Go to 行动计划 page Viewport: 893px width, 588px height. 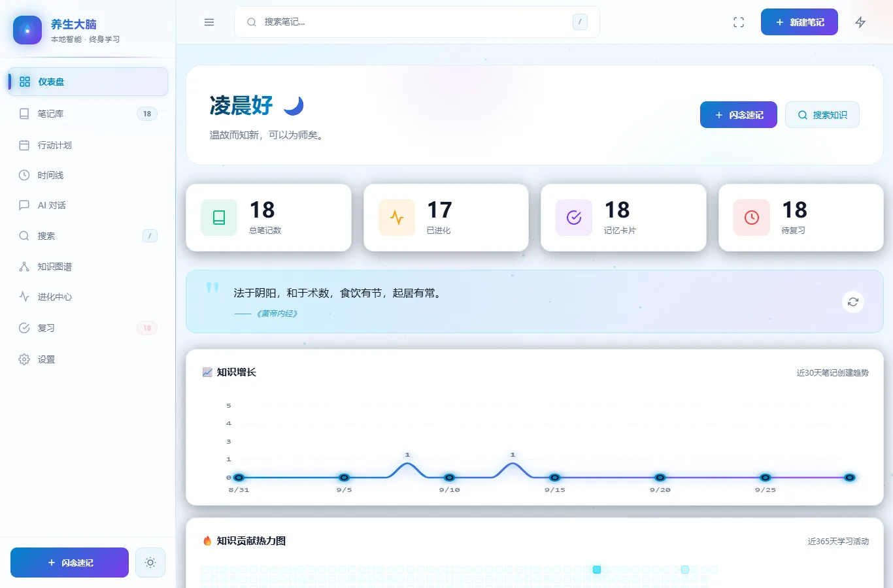(x=88, y=145)
